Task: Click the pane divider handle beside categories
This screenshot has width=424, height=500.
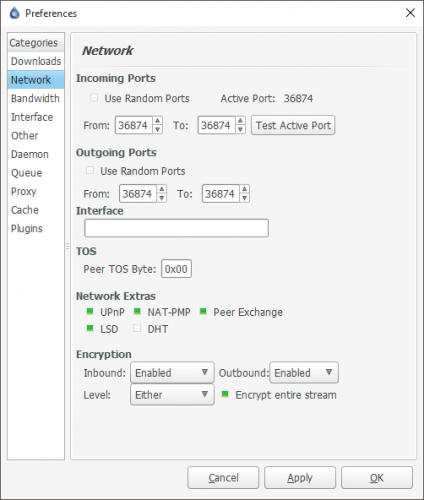Action: pos(67,246)
